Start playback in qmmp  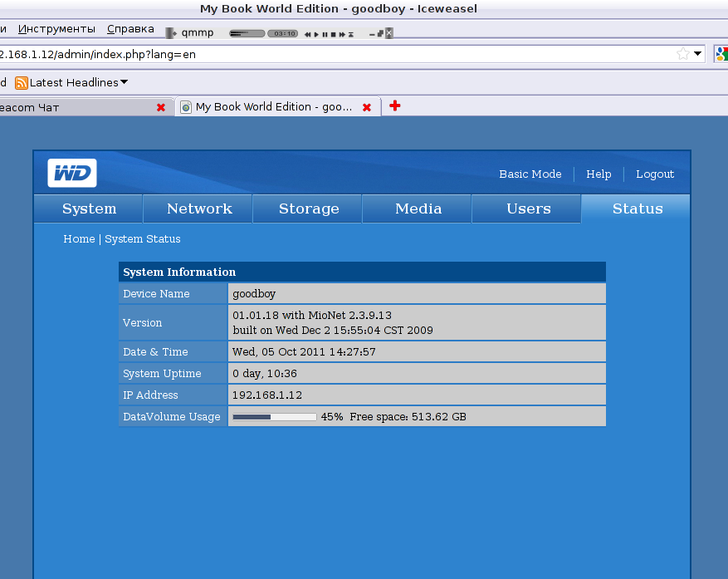[x=316, y=34]
